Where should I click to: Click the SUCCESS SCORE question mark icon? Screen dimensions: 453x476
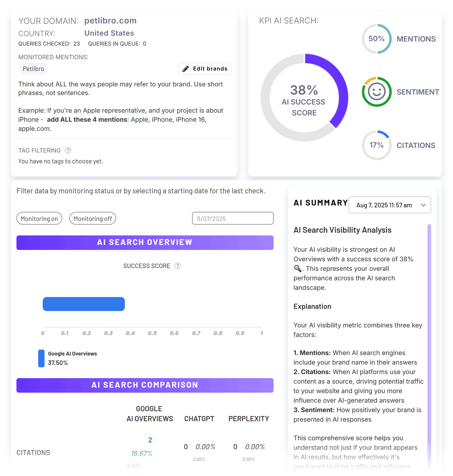coord(177,266)
